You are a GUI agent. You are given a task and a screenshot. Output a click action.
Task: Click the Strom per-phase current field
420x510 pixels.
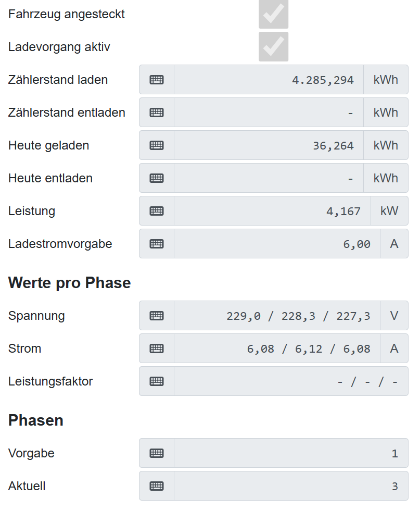[x=277, y=349]
